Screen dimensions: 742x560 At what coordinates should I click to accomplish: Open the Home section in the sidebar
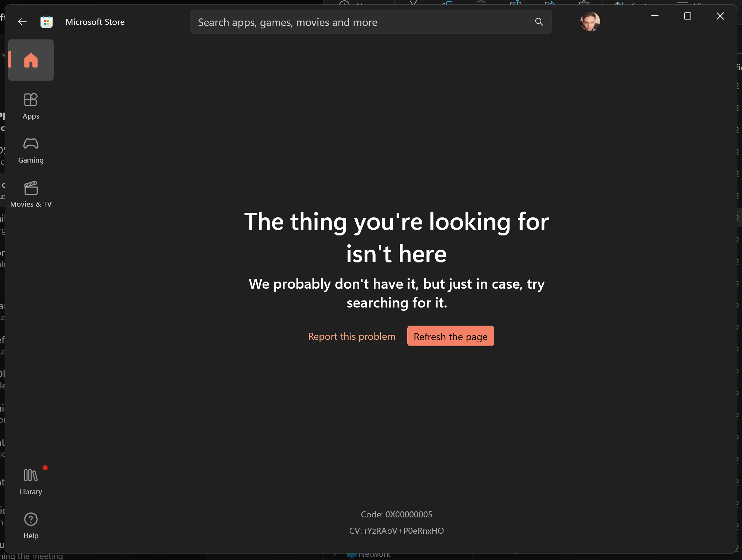(x=31, y=60)
